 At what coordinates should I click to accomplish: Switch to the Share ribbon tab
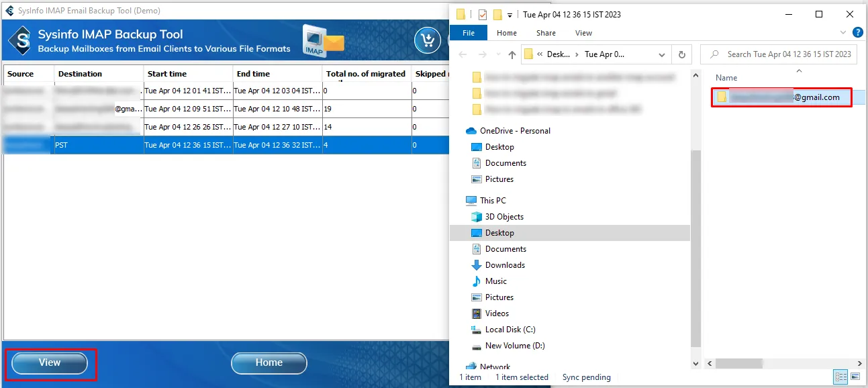(x=545, y=33)
